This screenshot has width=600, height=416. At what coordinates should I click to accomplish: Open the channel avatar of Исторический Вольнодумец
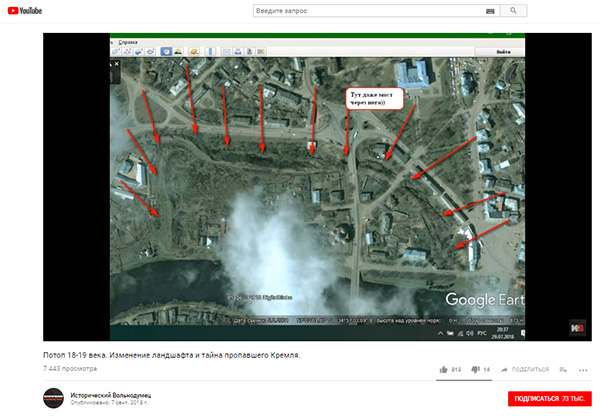(53, 398)
